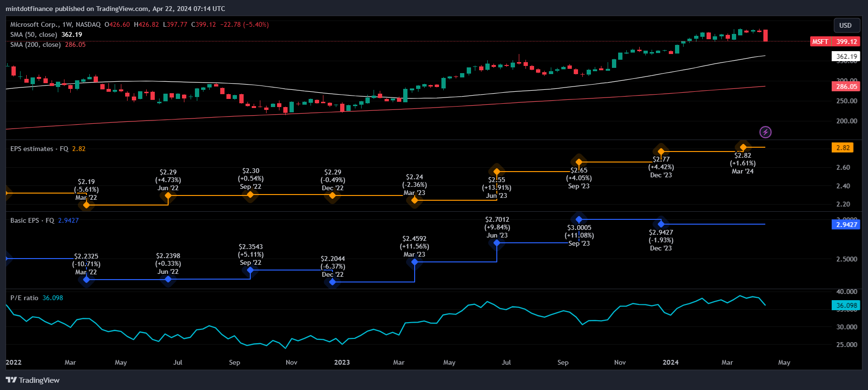This screenshot has height=390, width=868.
Task: Click the 30.000 P/E axis value
Action: [847, 327]
